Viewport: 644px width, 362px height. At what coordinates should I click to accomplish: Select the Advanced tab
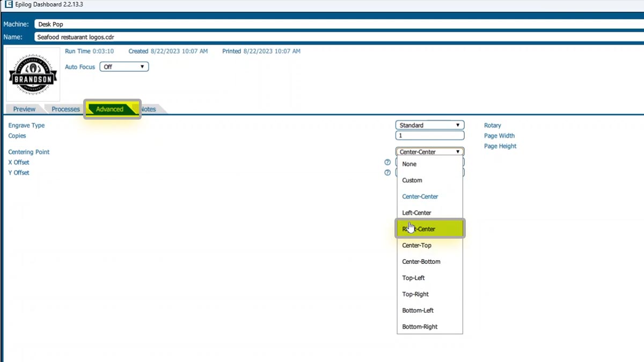[110, 109]
